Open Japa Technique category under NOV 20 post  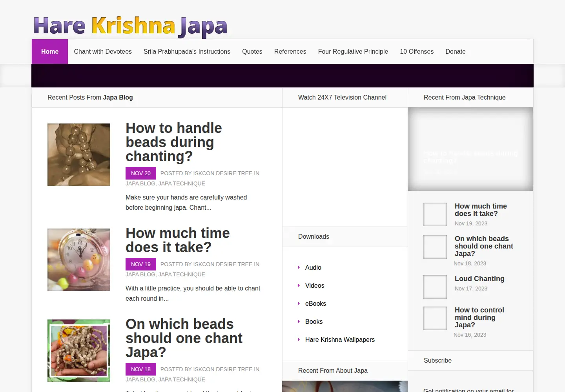(182, 183)
